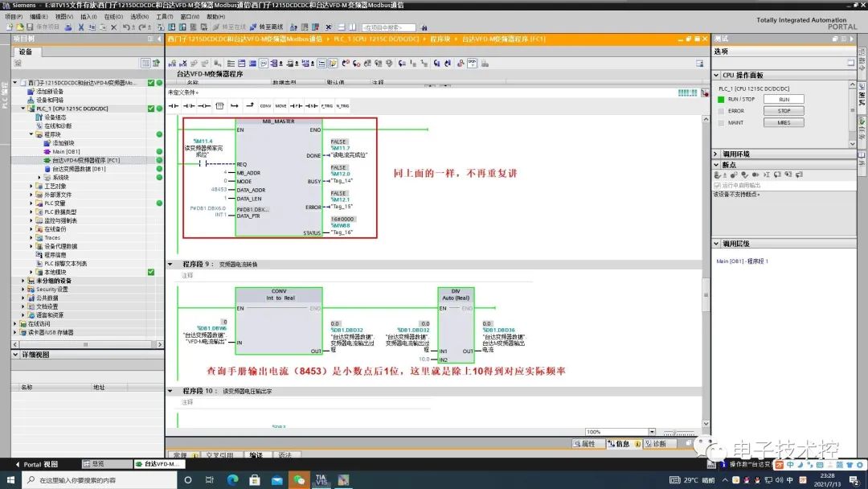This screenshot has height=489, width=868.
Task: Click the Go online (转至在线) toolbar icon
Action: click(227, 27)
